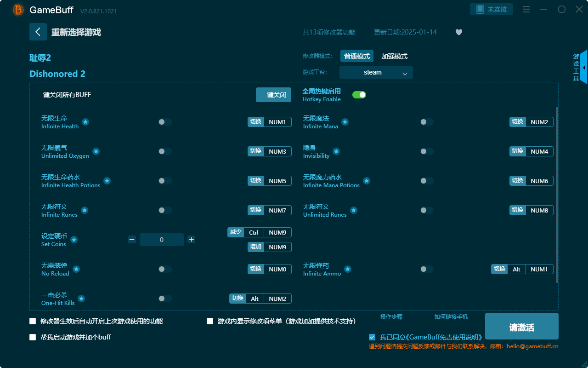Click the plus to increase Set Coins
Image resolution: width=588 pixels, height=368 pixels.
click(x=192, y=239)
